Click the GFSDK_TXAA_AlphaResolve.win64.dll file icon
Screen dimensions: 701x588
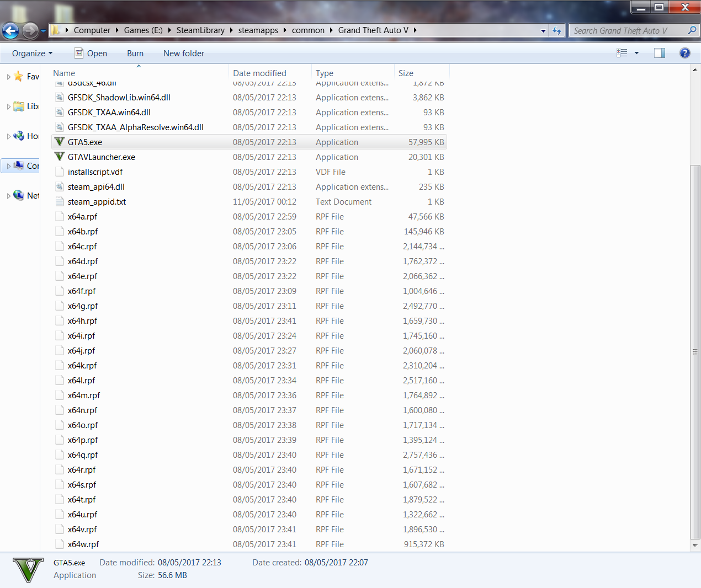pos(60,127)
